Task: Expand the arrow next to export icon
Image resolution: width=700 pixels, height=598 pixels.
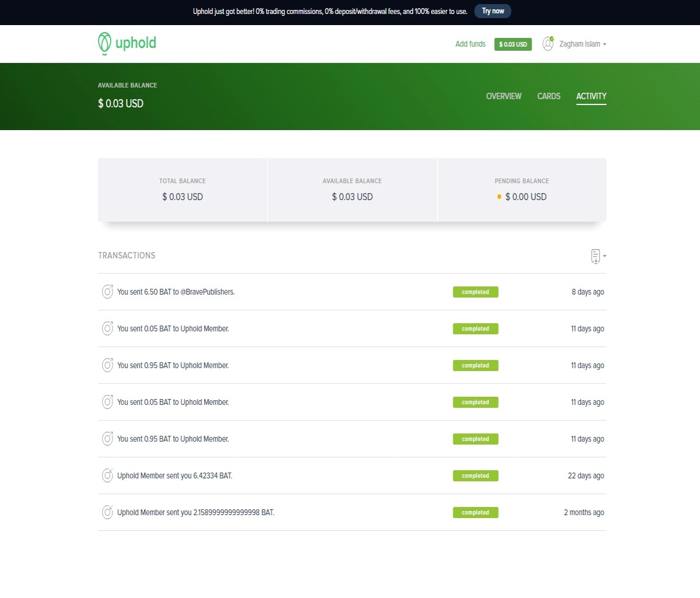Action: [x=604, y=256]
